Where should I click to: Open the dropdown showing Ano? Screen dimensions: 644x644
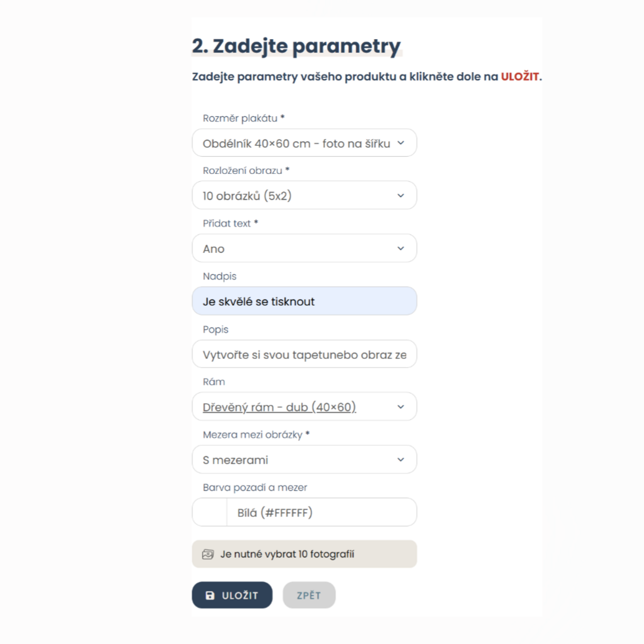pos(295,248)
